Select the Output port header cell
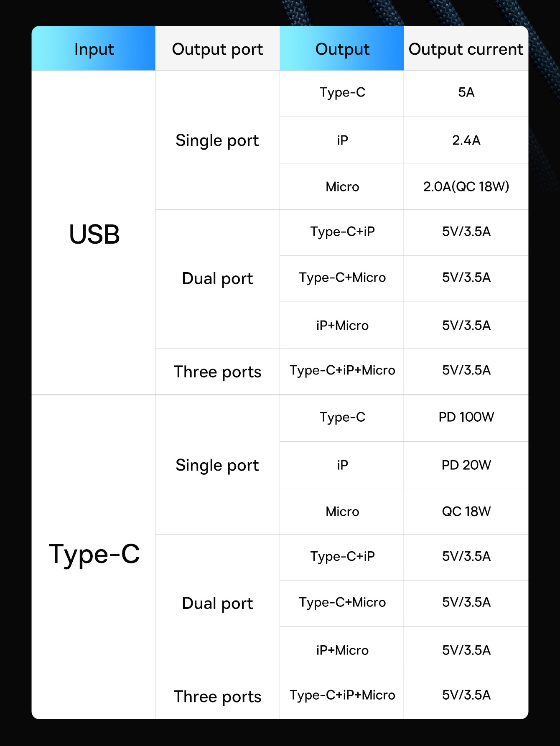This screenshot has height=746, width=560. click(x=217, y=48)
